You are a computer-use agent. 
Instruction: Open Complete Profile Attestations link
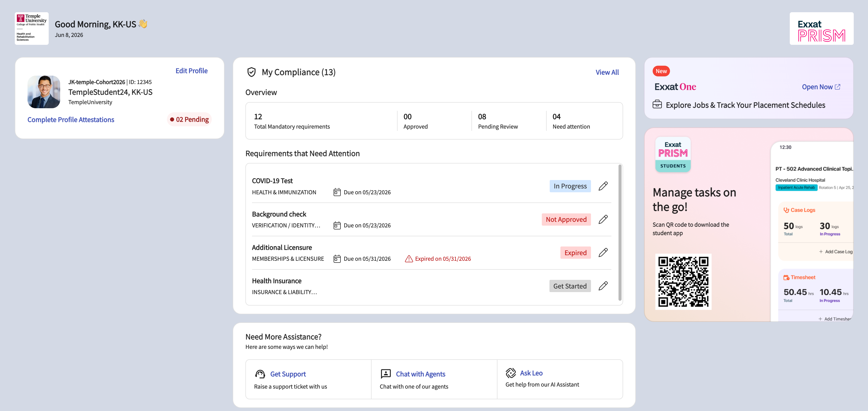point(71,119)
